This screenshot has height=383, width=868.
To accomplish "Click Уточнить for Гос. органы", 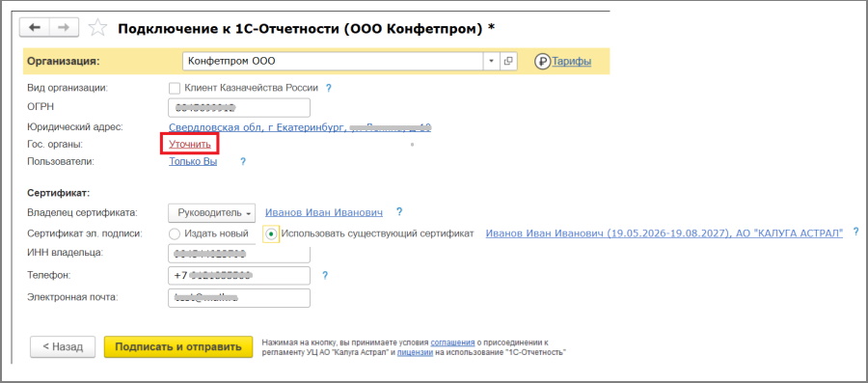I will click(190, 145).
